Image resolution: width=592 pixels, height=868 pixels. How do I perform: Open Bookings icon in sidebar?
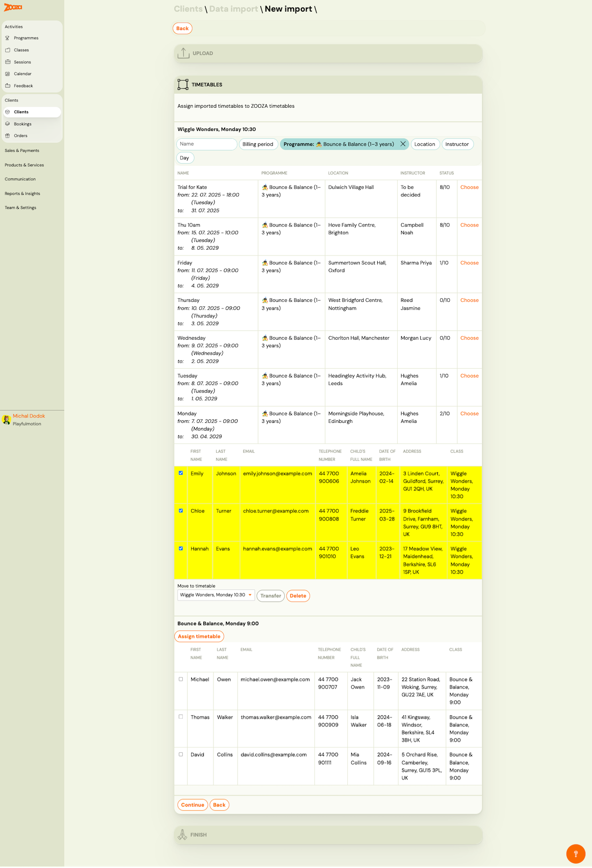coord(8,124)
